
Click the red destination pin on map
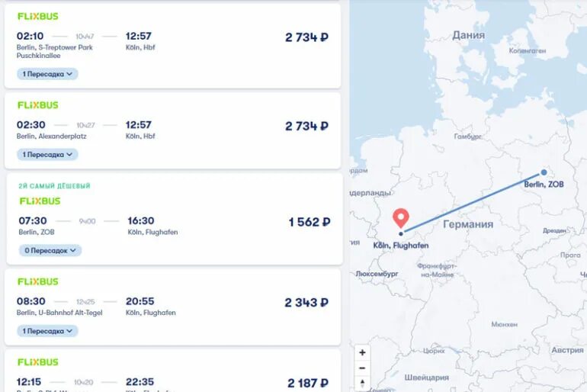(400, 218)
